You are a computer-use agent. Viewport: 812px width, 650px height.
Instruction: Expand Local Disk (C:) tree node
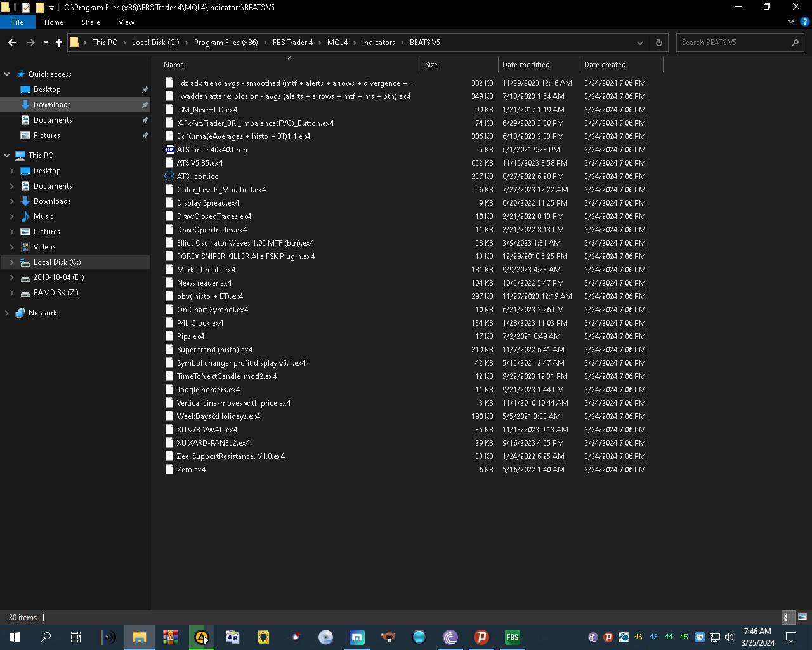[x=11, y=262]
